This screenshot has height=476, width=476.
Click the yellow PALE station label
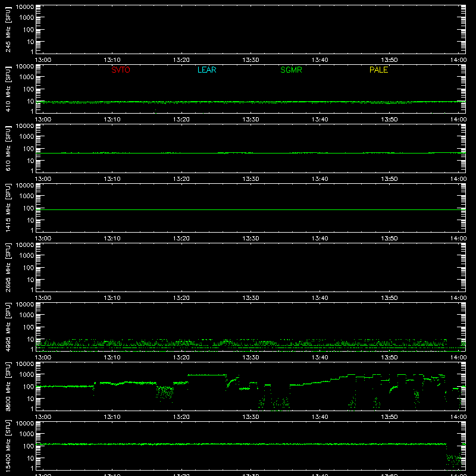pos(378,70)
